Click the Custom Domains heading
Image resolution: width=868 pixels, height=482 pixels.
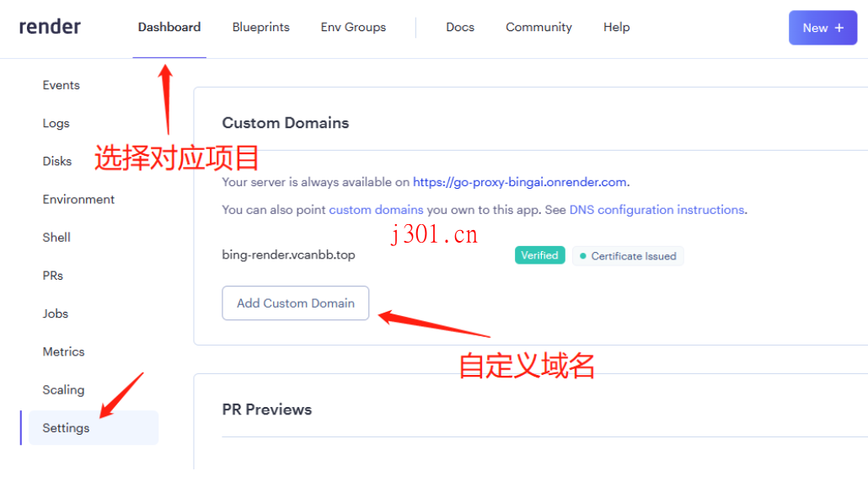click(x=286, y=123)
